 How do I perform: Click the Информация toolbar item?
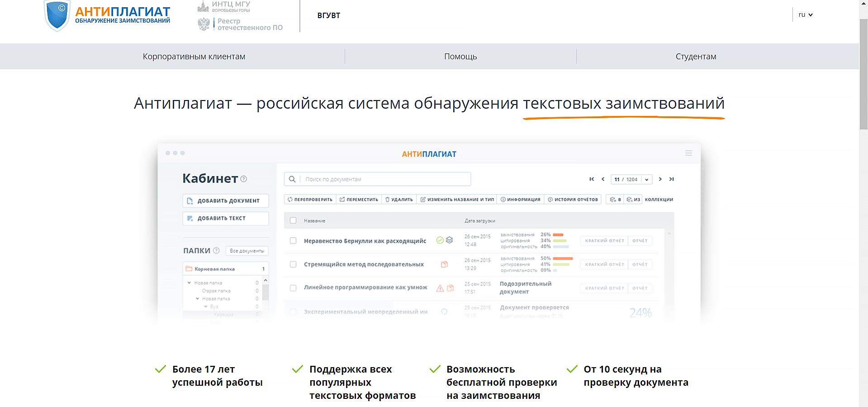pos(520,200)
